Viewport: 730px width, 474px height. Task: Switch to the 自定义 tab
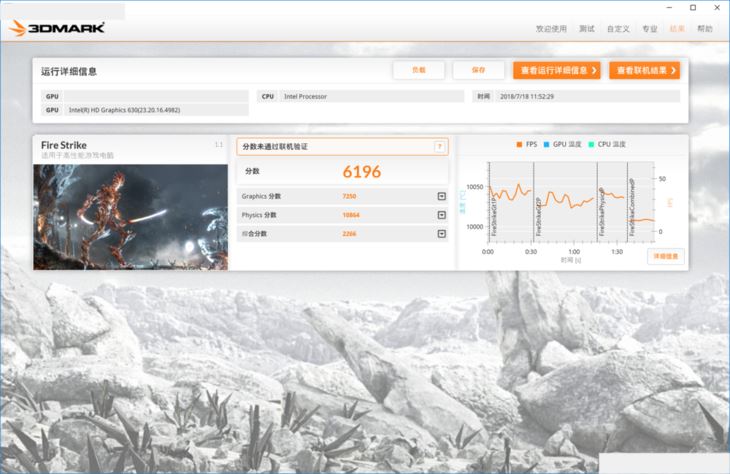(618, 29)
